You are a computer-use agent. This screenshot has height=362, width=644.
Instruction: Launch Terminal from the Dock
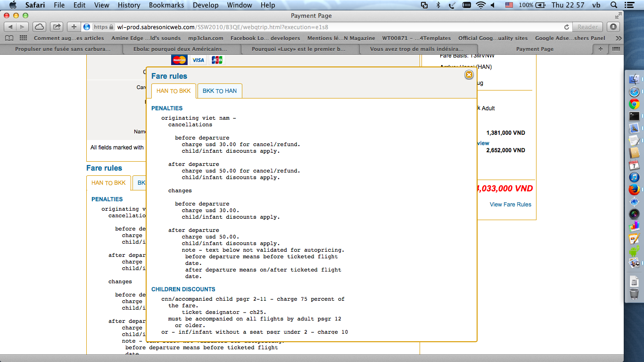[634, 116]
